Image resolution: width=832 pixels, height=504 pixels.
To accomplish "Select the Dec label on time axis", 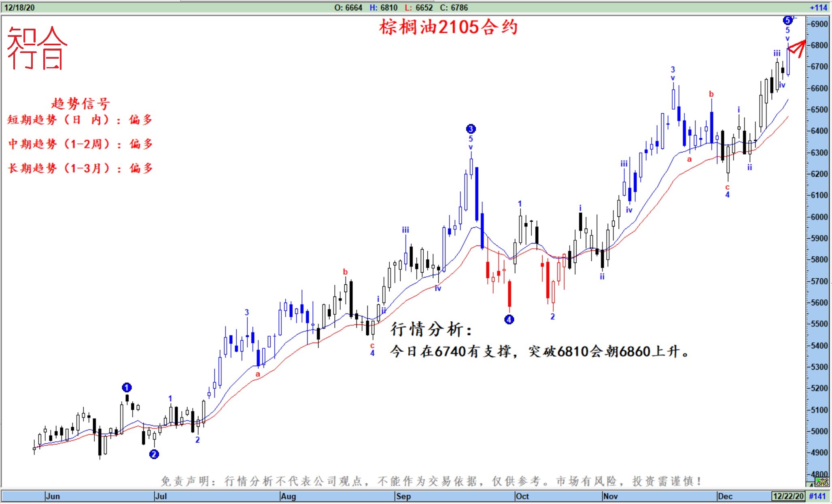I will 725,496.
